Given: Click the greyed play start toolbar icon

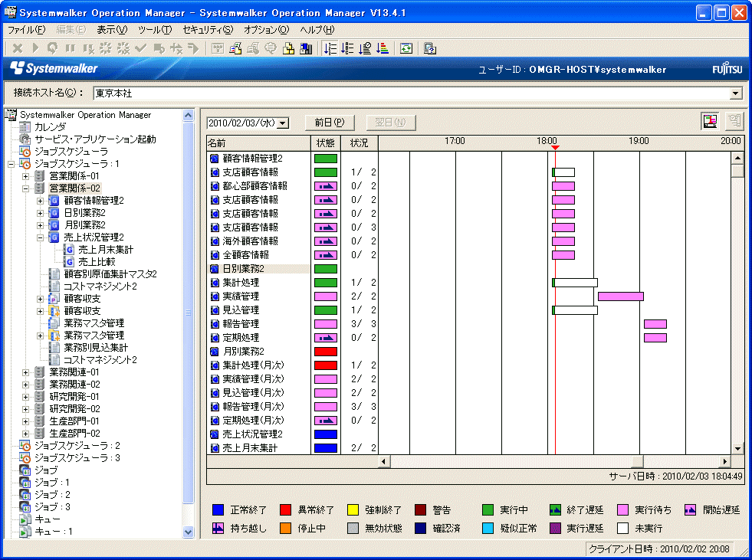Looking at the screenshot, I should [x=35, y=48].
